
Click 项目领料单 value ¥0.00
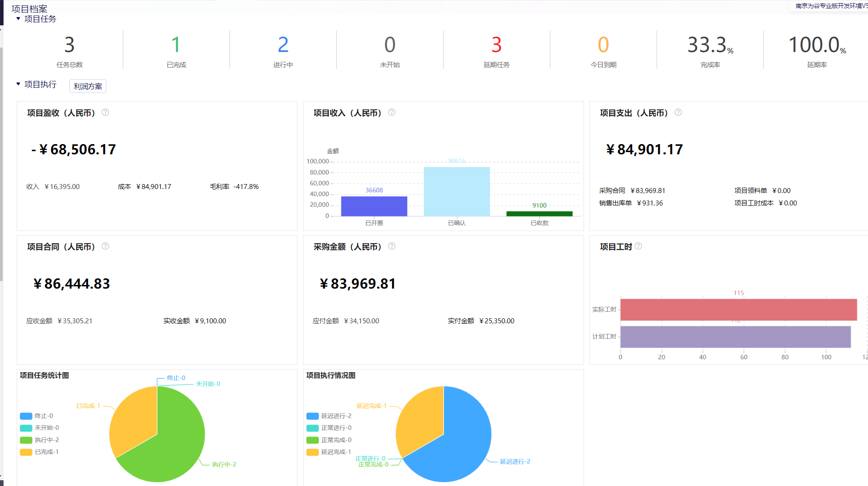click(x=781, y=191)
